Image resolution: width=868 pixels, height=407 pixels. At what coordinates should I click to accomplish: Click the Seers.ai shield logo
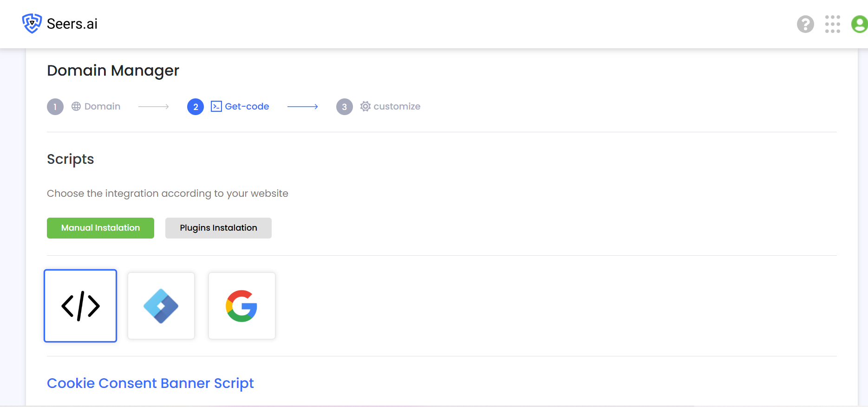[32, 23]
